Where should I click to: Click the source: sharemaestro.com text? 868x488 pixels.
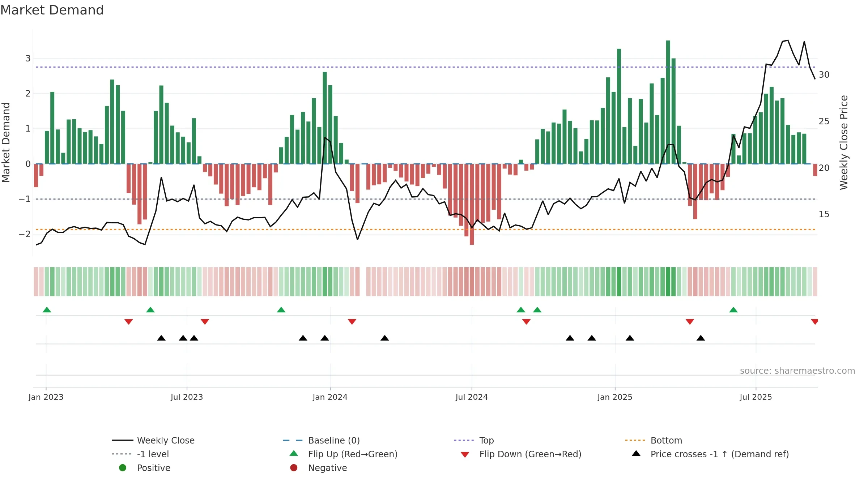coord(797,371)
